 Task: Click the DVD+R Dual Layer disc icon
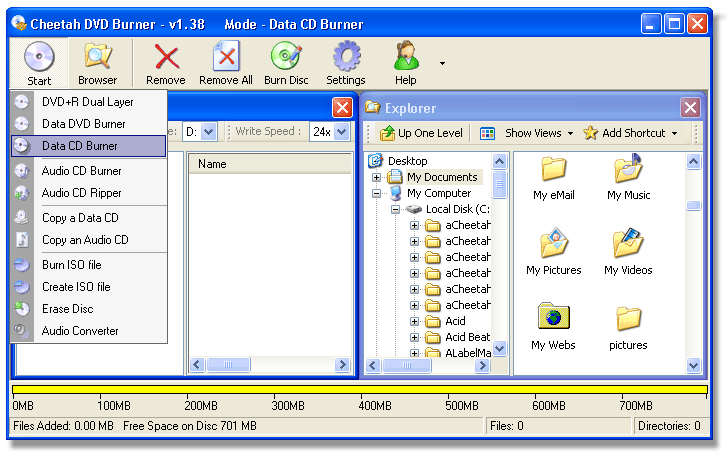point(21,102)
